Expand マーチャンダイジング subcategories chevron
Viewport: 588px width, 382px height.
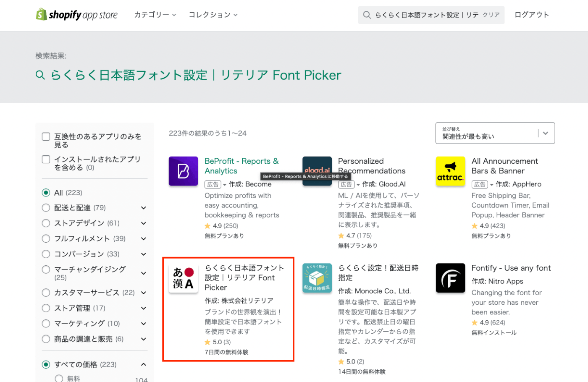[144, 273]
